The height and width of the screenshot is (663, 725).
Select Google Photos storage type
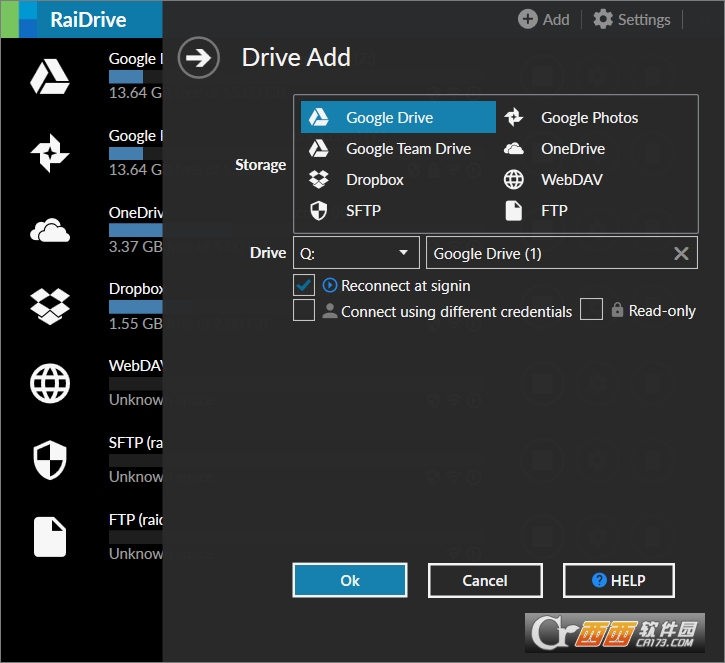click(x=594, y=117)
